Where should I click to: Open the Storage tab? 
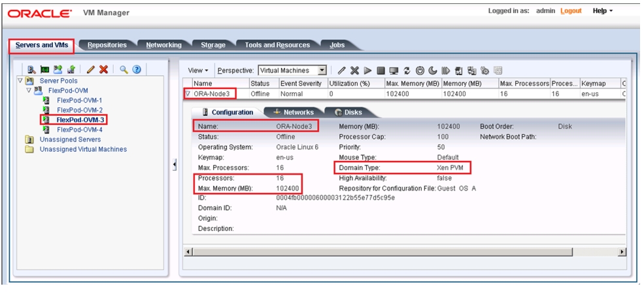213,44
